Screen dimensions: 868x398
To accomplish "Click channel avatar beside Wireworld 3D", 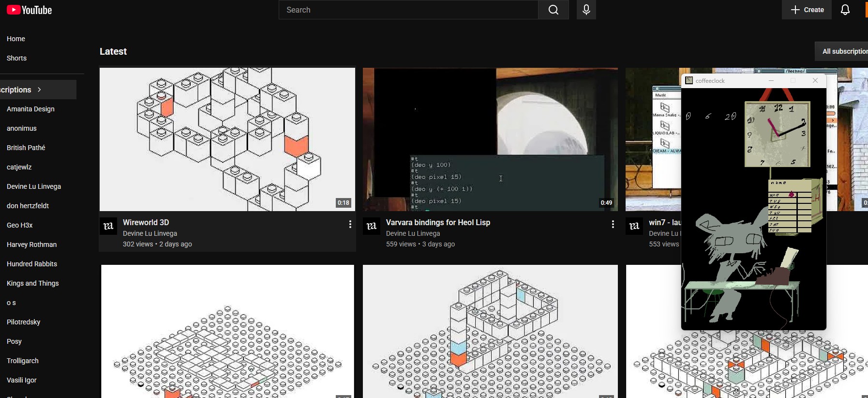I will [108, 226].
